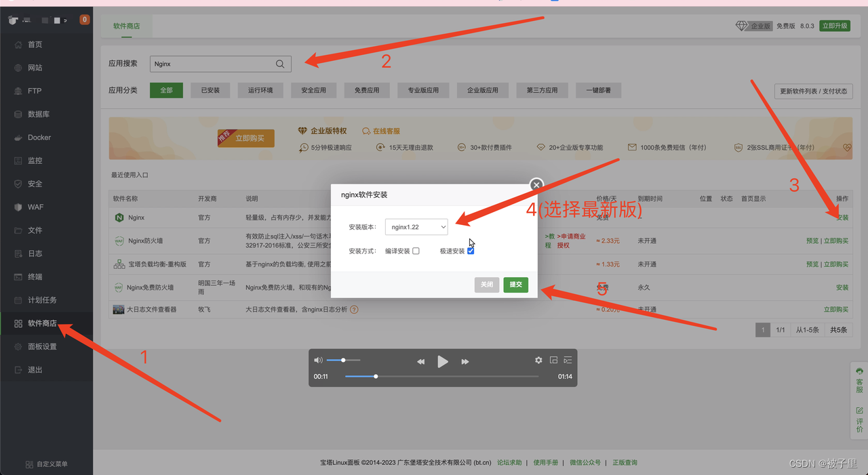The image size is (868, 475).
Task: Uncheck the 极速安装 fast install checkbox
Action: [471, 251]
